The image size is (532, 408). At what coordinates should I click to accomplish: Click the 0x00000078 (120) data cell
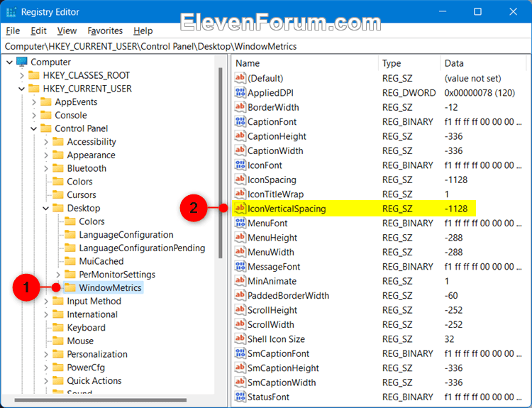480,93
